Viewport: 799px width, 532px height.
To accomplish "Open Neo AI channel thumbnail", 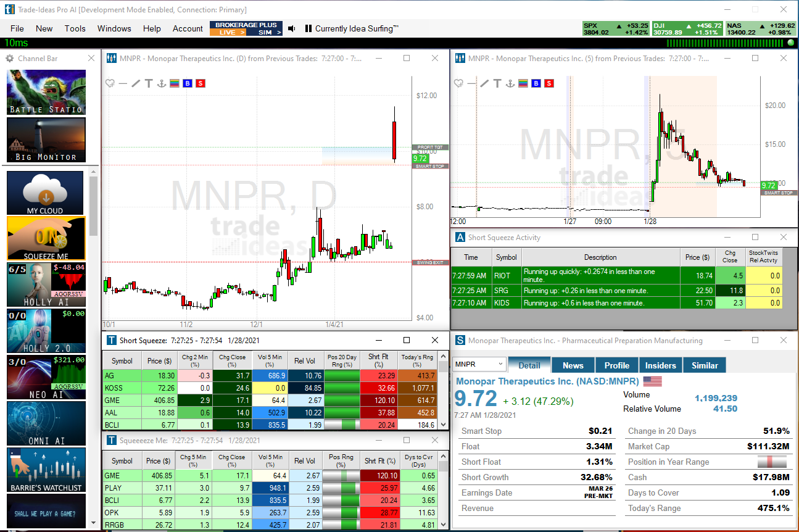I will (x=46, y=377).
